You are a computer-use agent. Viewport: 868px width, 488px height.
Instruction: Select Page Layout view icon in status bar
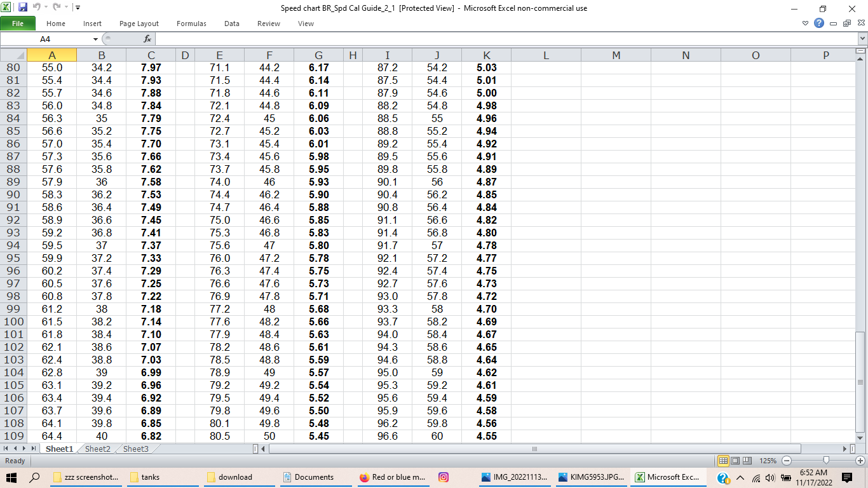pos(735,461)
